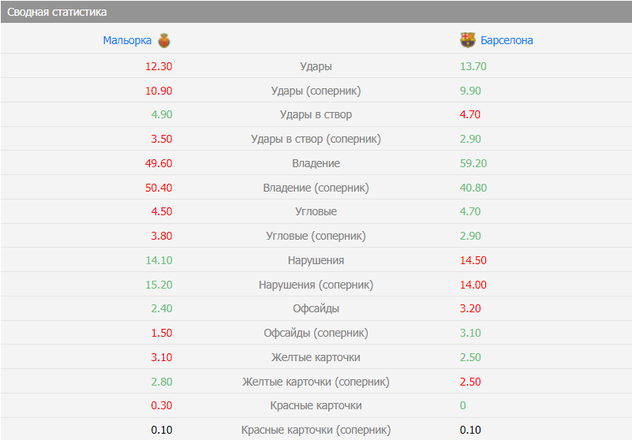The image size is (632, 440).
Task: Click the Удары в створ label
Action: pyautogui.click(x=316, y=115)
